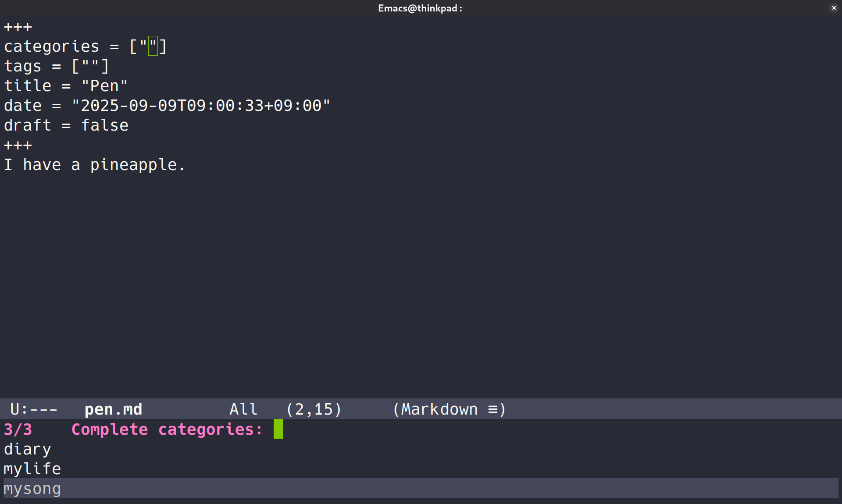Click the U:--- buffer status indicator
The image size is (842, 504).
click(x=34, y=409)
